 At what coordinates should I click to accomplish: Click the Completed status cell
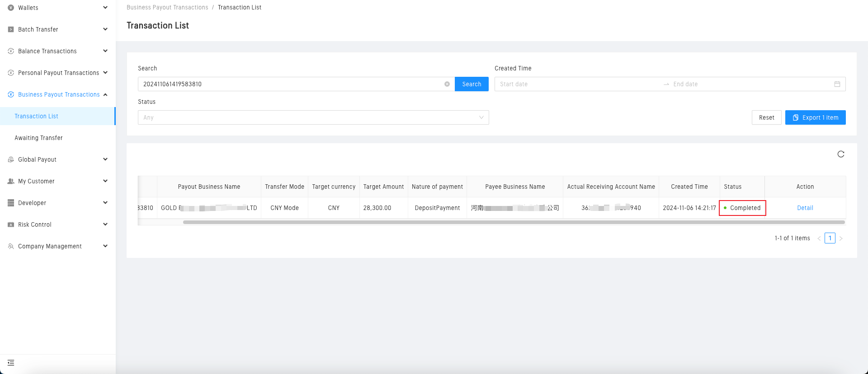pos(742,208)
